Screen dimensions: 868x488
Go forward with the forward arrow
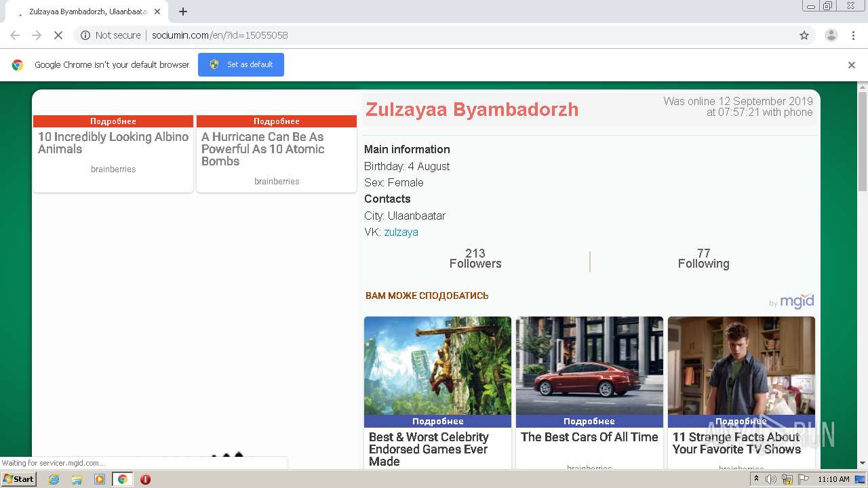coord(37,35)
